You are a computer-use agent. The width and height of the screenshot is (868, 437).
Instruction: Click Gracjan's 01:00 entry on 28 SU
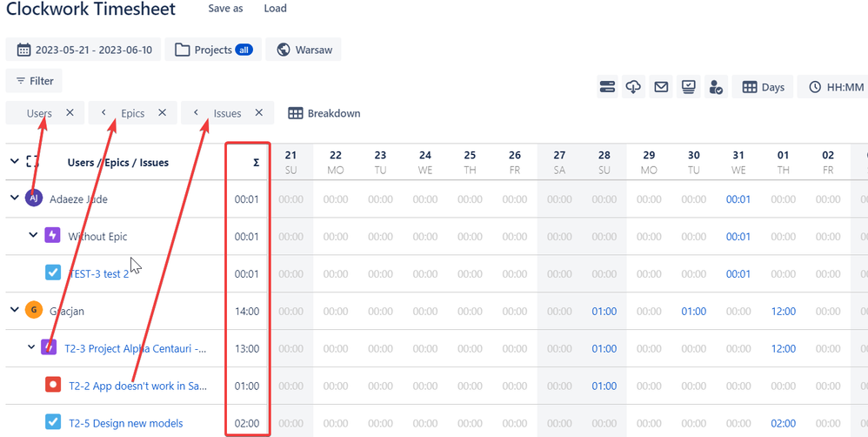coord(604,312)
